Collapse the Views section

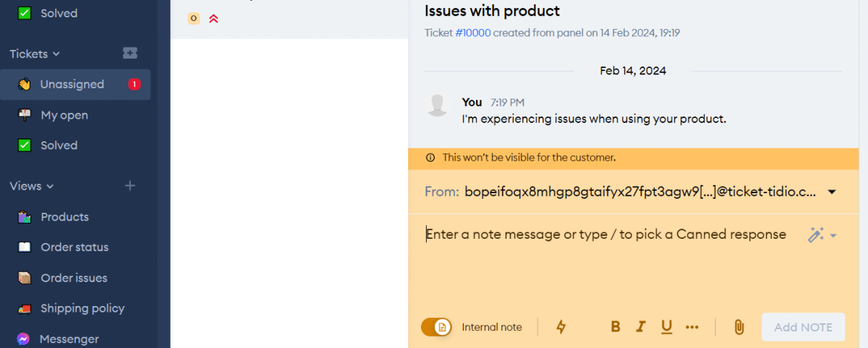tap(32, 186)
